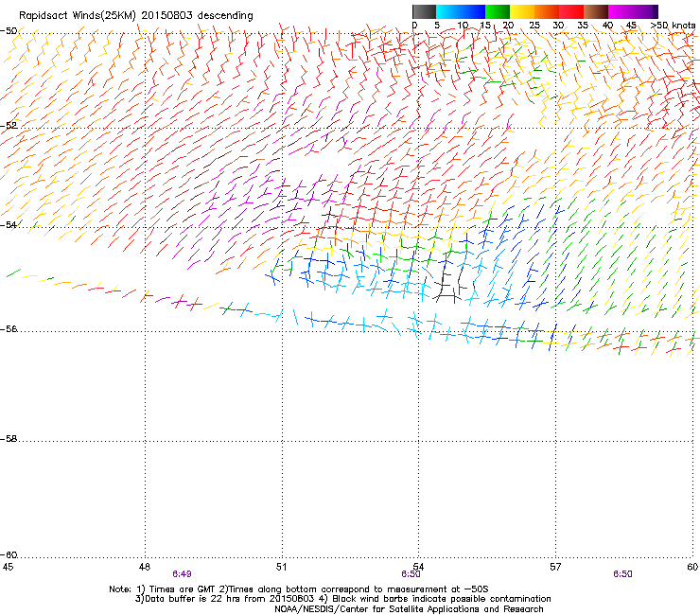Image resolution: width=700 pixels, height=615 pixels.
Task: Click the orange 25-30 knots legend segment
Action: click(547, 11)
